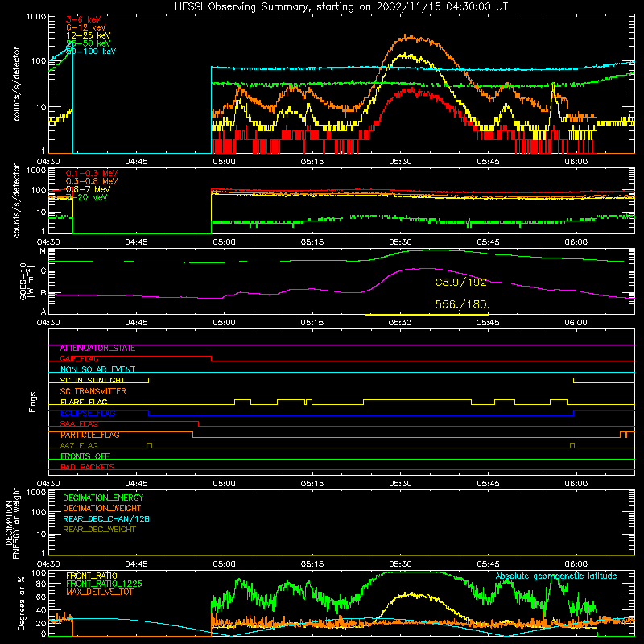Click the 556./180. annotation in GOES panel

click(x=462, y=304)
